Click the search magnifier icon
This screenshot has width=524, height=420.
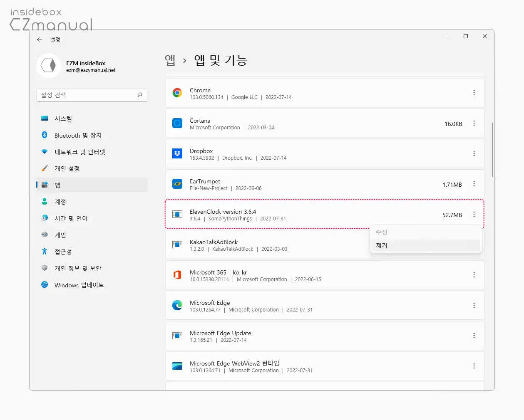pos(140,95)
